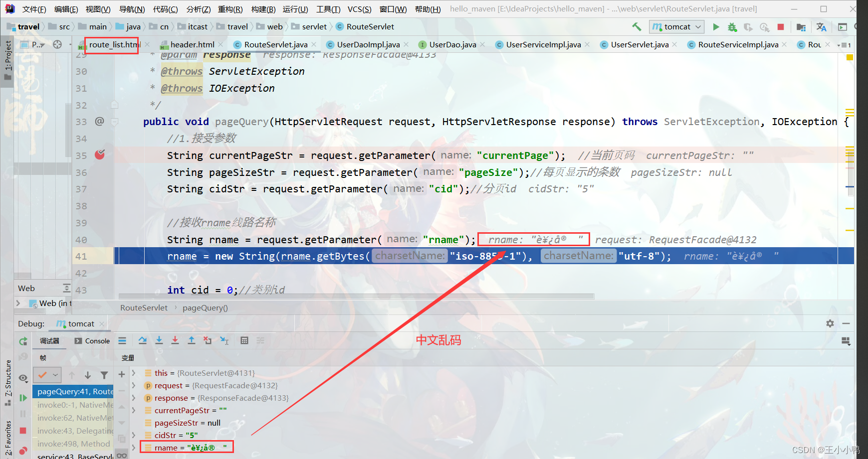Open debug panel settings gear
The width and height of the screenshot is (868, 459).
(x=830, y=323)
